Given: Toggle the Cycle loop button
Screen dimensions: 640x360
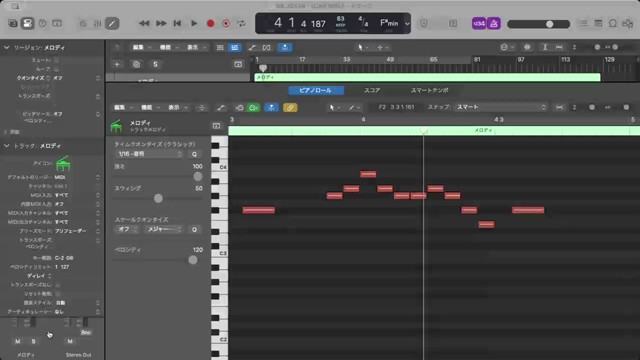Looking at the screenshot, I should click(x=242, y=23).
